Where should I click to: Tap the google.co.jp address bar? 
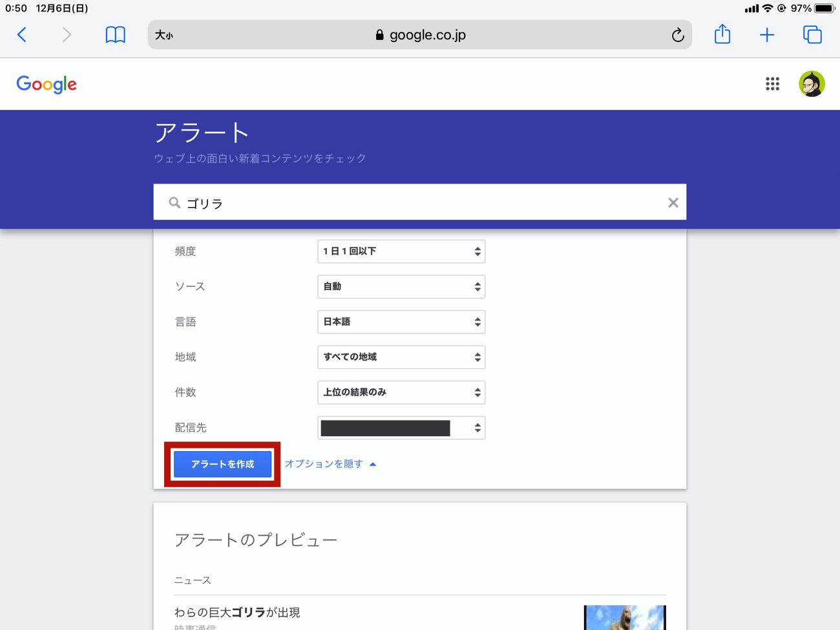point(420,35)
